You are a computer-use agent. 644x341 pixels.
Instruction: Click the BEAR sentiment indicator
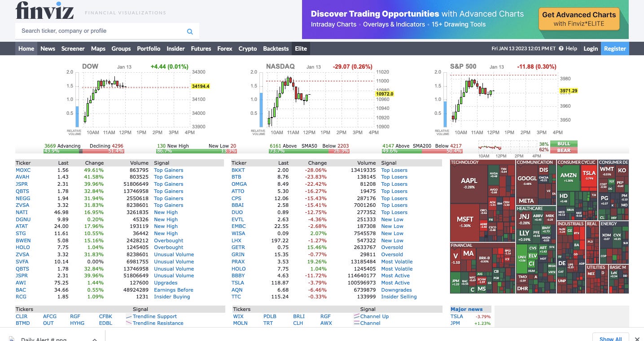click(x=563, y=150)
